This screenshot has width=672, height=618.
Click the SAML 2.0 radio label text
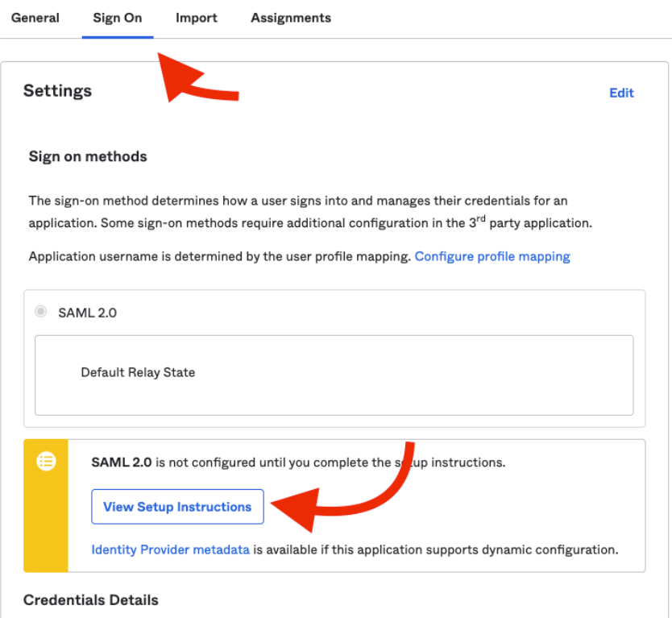pyautogui.click(x=87, y=313)
